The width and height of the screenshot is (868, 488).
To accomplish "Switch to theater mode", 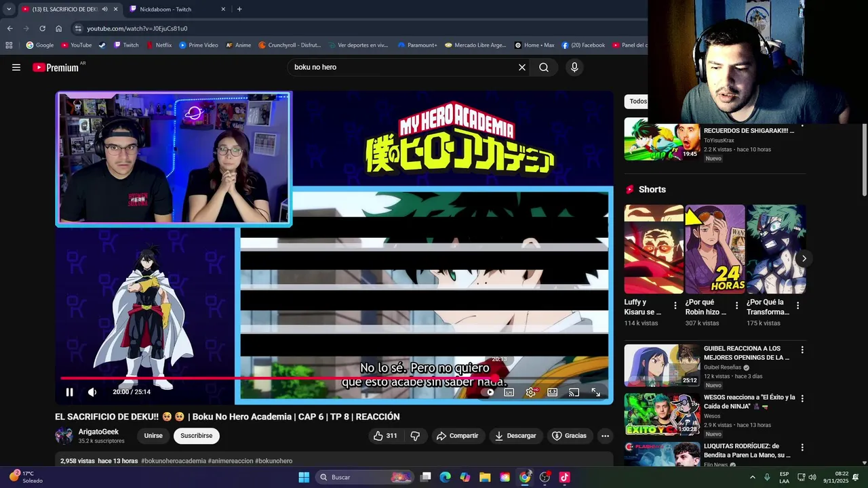I will pyautogui.click(x=553, y=392).
